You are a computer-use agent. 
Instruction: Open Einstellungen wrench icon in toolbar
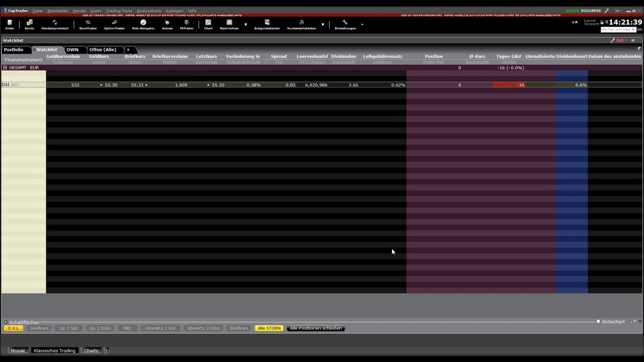(x=345, y=25)
